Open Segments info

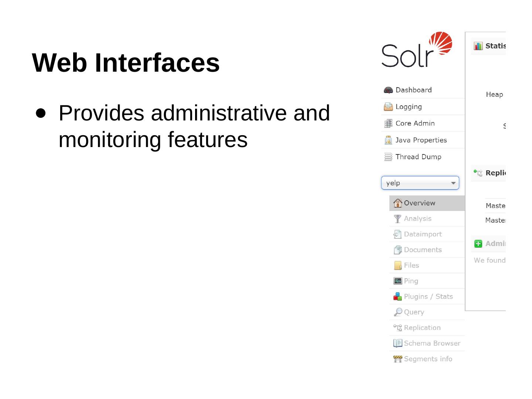click(x=427, y=359)
